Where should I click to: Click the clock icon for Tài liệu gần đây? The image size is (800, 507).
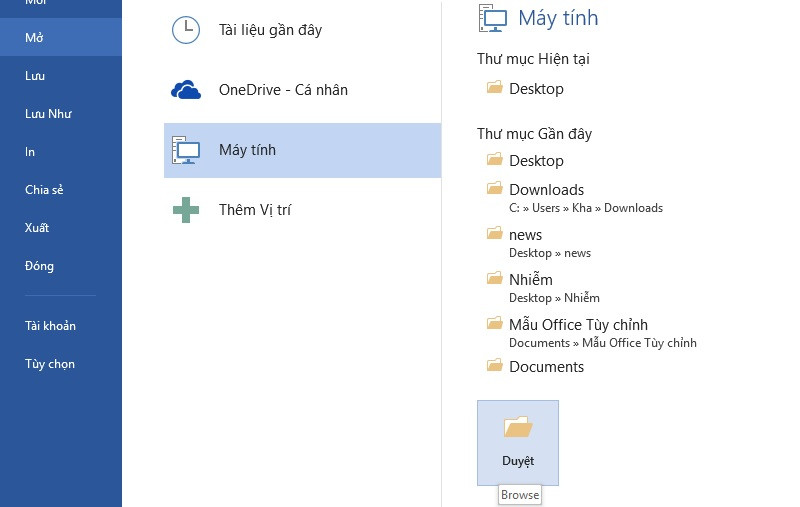[186, 30]
